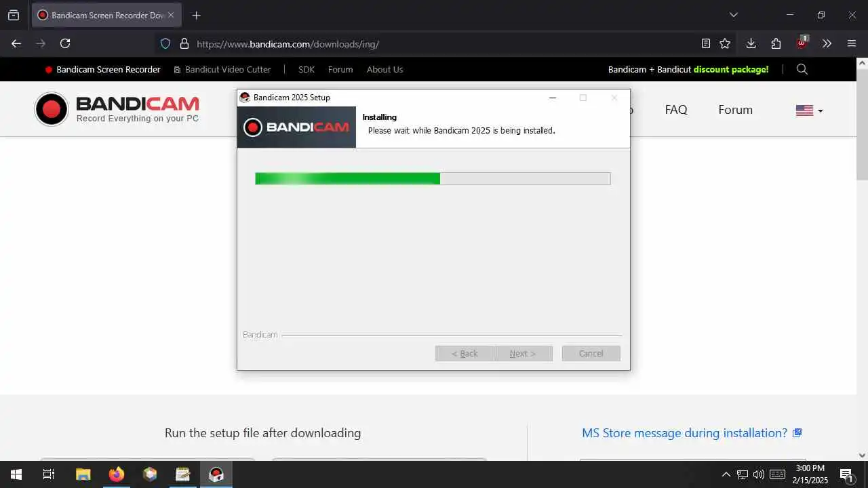List all tabs dropdown arrow

[733, 15]
